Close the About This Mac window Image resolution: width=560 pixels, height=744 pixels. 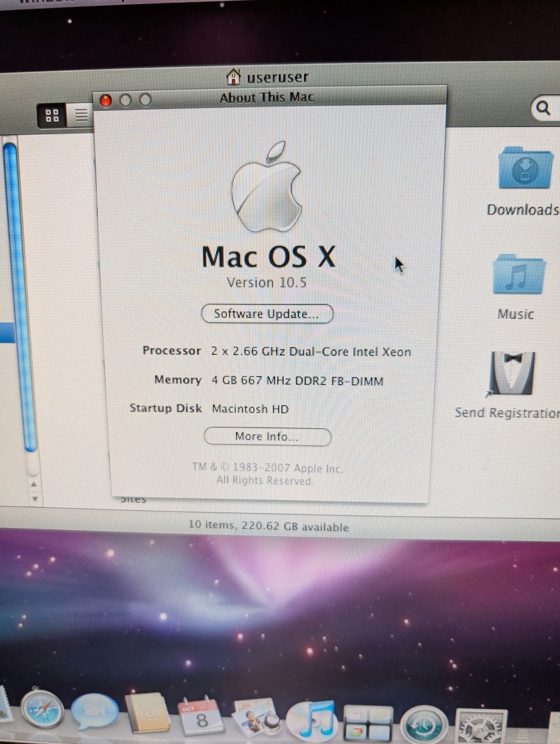coord(106,100)
